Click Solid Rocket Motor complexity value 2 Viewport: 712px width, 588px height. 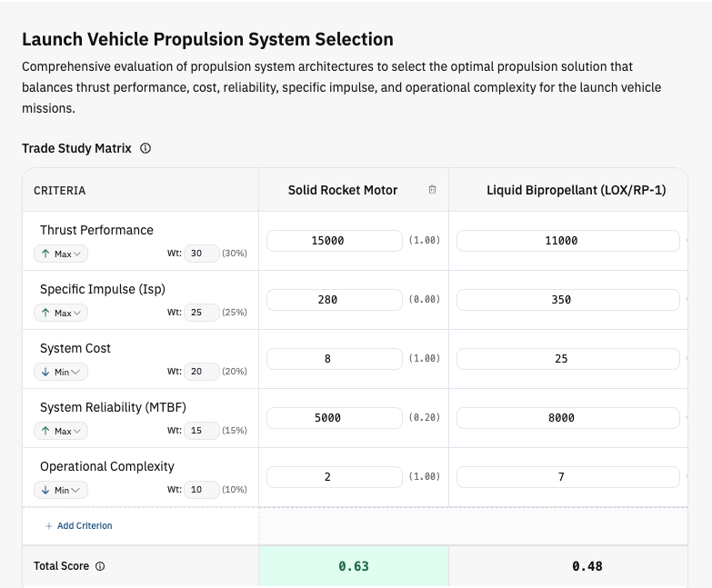click(335, 476)
